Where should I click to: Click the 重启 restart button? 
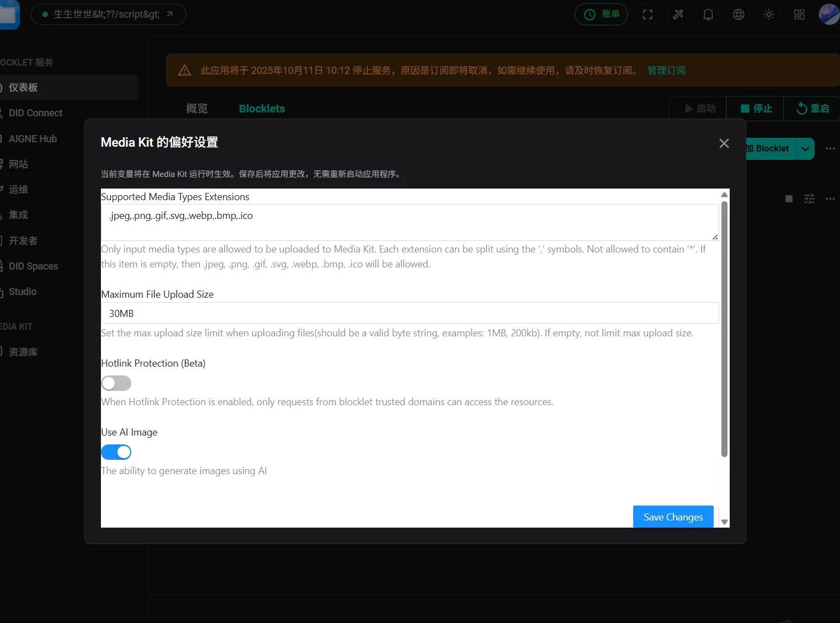[x=812, y=109]
